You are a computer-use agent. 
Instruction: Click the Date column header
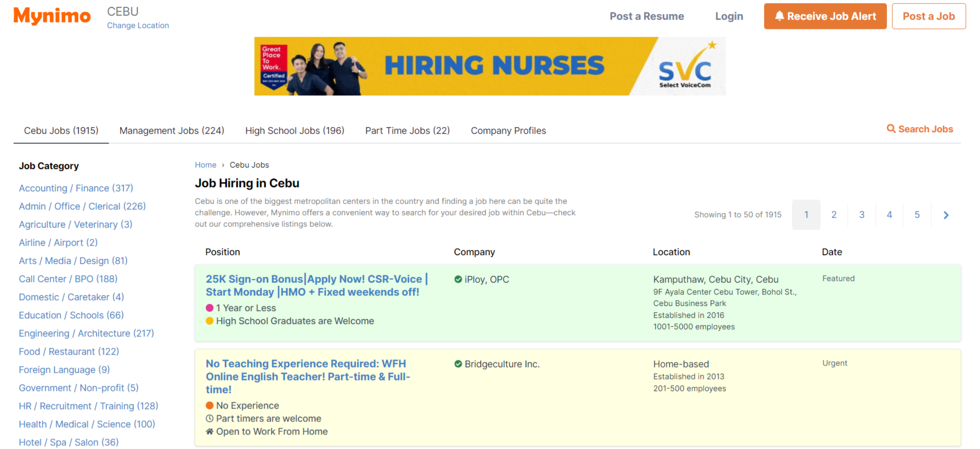point(832,252)
